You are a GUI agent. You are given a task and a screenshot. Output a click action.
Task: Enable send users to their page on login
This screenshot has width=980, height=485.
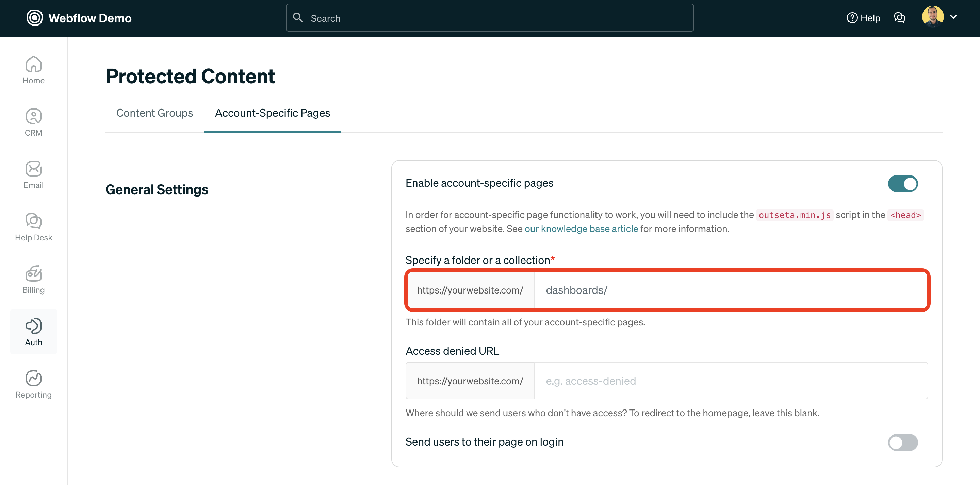[903, 442]
